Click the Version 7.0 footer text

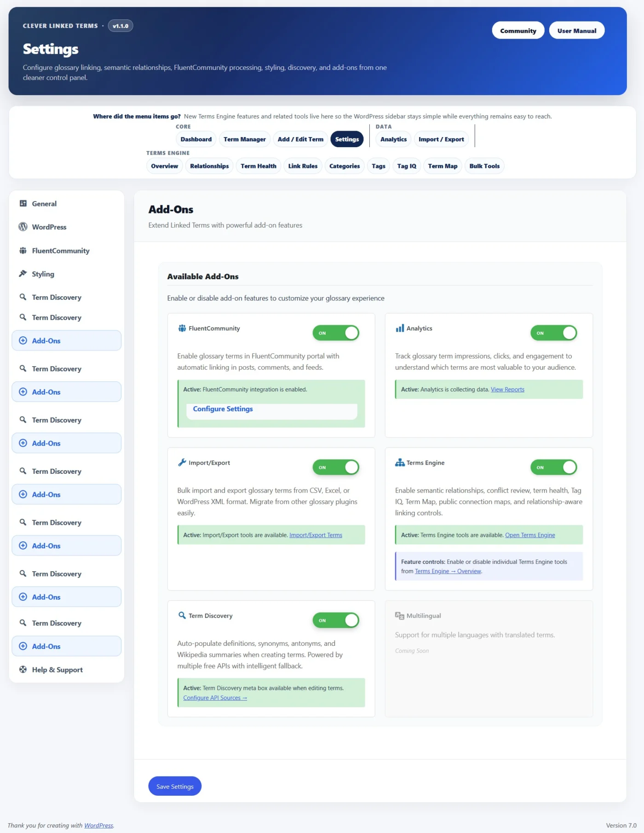[x=621, y=825]
